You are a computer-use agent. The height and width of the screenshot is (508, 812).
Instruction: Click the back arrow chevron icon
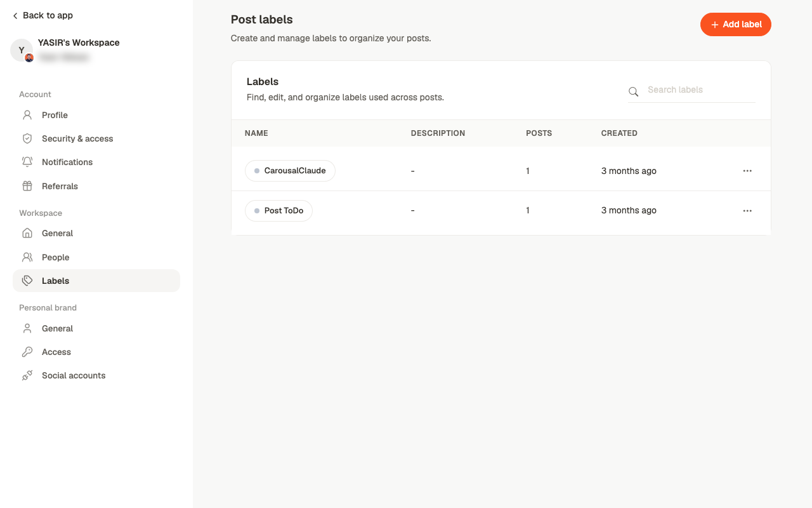pyautogui.click(x=15, y=16)
